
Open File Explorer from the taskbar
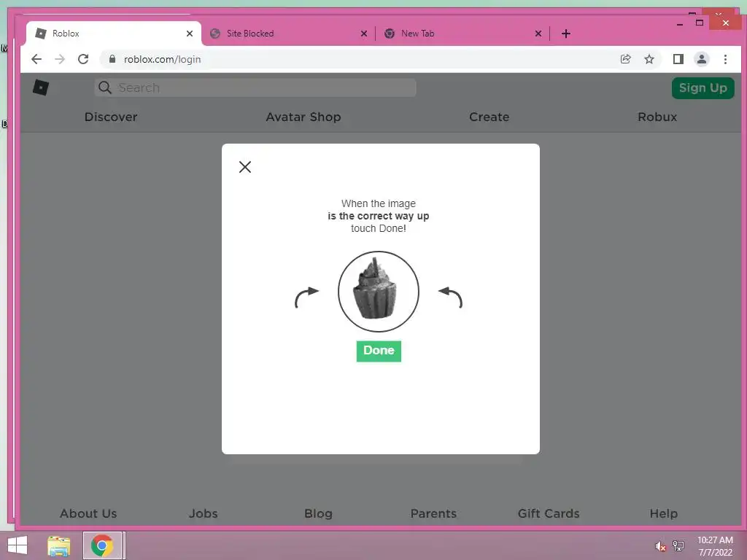[58, 545]
